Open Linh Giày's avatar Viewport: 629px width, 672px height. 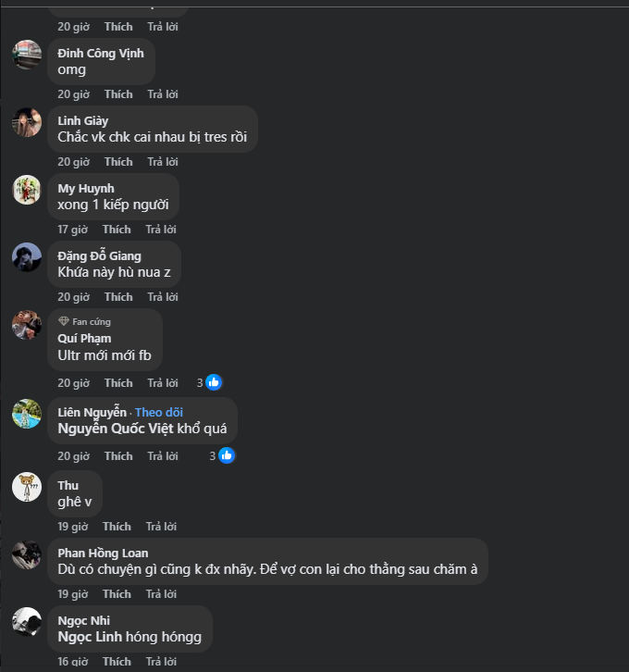[x=27, y=122]
